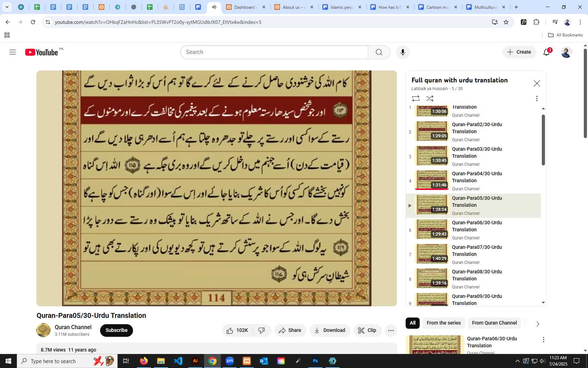Click the Create button
This screenshot has height=368, width=588.
[519, 52]
